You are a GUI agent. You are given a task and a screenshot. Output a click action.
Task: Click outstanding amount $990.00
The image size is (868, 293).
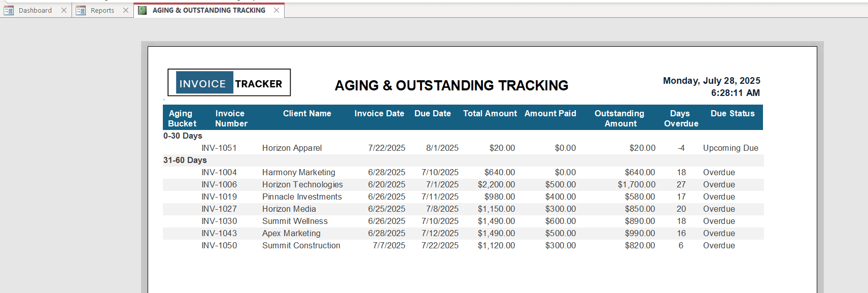640,233
